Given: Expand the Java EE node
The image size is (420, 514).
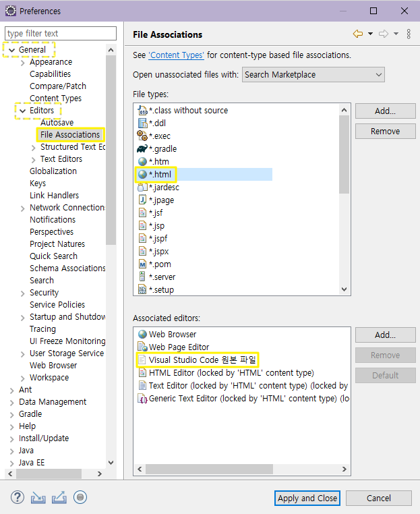Looking at the screenshot, I should click(11, 463).
